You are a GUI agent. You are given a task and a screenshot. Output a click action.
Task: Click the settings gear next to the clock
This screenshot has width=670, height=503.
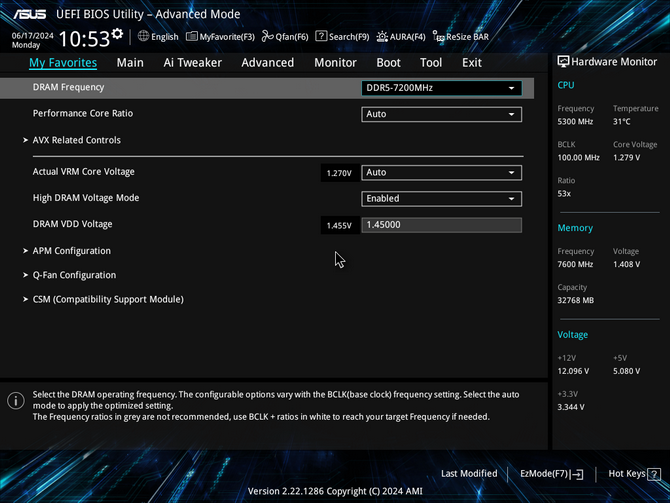tap(117, 33)
